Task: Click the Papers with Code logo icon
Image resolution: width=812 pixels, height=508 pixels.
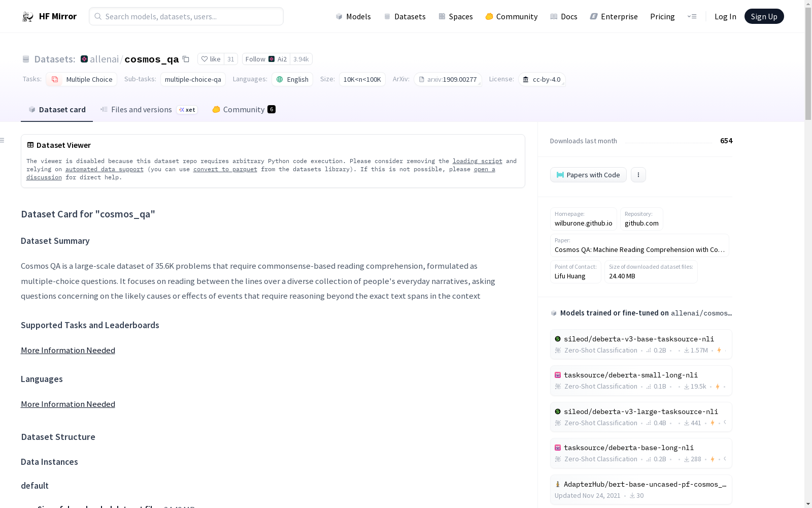Action: tap(560, 175)
